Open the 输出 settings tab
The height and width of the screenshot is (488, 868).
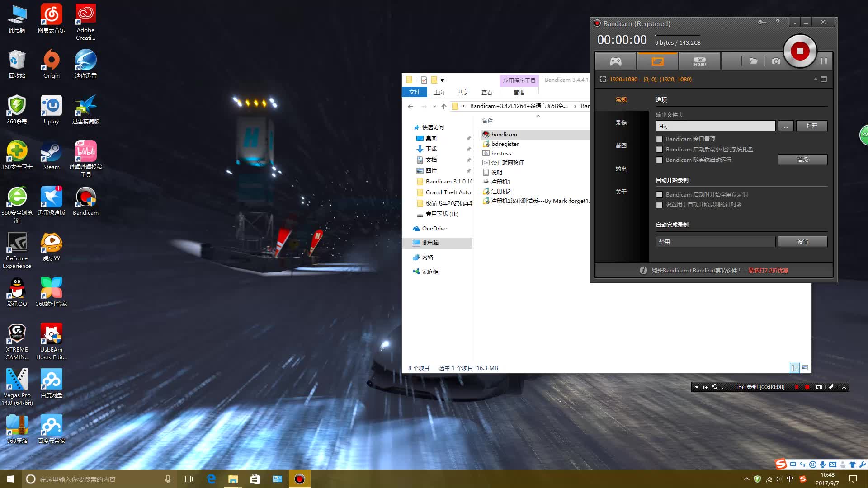pyautogui.click(x=621, y=169)
